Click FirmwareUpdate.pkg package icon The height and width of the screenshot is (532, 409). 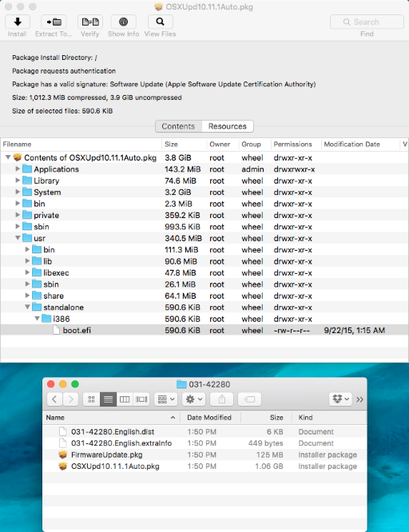tap(63, 455)
